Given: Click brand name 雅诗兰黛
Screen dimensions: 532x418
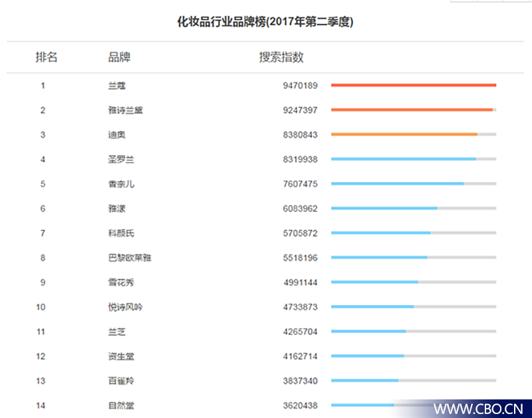Looking at the screenshot, I should click(125, 110).
